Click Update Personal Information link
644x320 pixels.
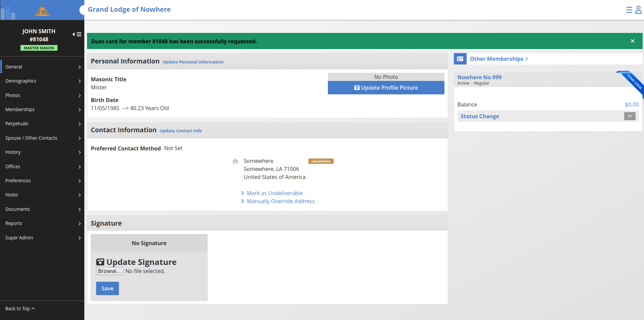193,62
